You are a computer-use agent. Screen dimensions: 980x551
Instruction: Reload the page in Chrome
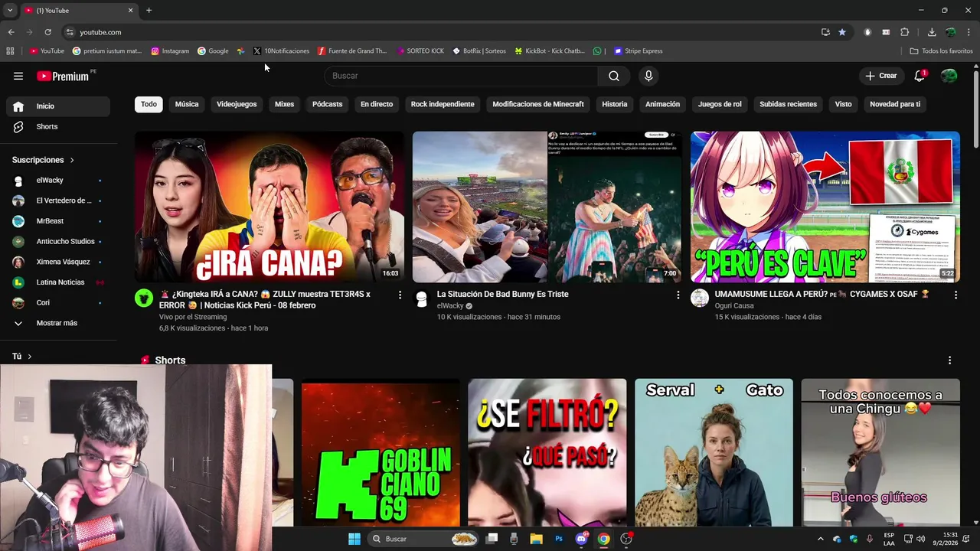coord(47,32)
